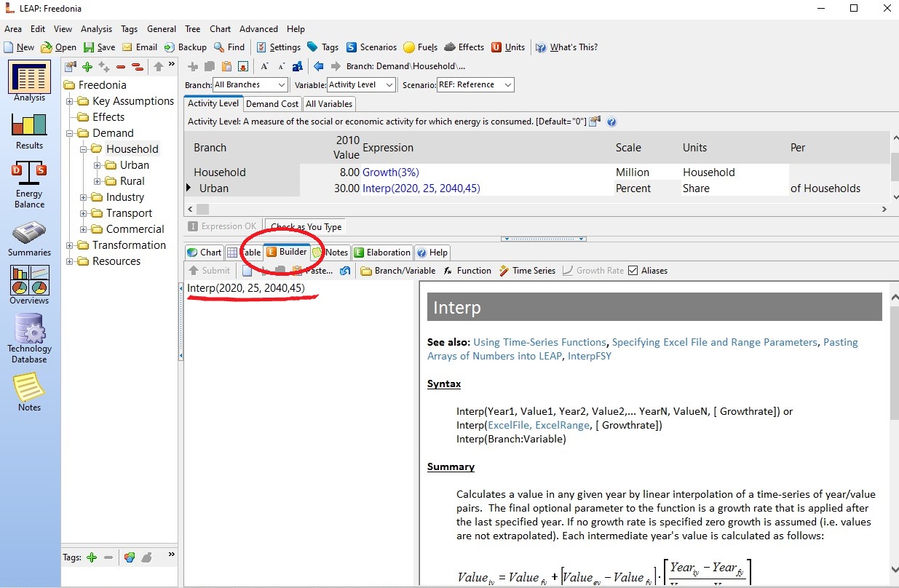
Task: Move branch up with up arrow
Action: click(x=158, y=67)
